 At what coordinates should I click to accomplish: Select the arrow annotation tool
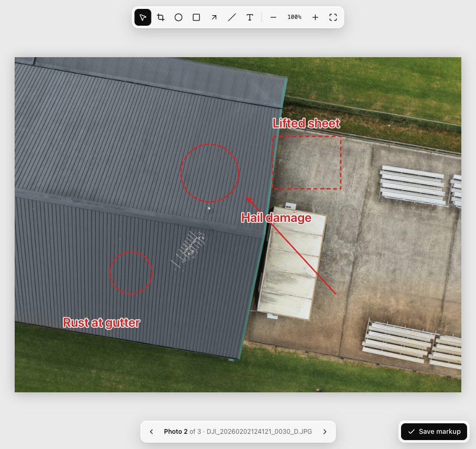[x=214, y=17]
